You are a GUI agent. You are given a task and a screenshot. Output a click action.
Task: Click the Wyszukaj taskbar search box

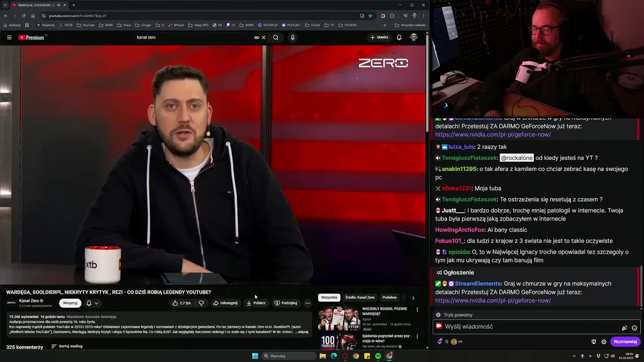(x=289, y=356)
